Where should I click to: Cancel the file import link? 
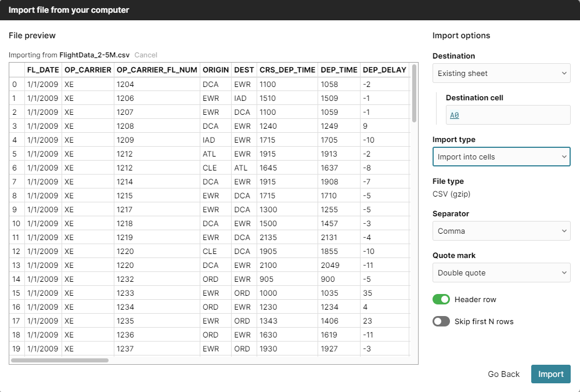click(146, 55)
